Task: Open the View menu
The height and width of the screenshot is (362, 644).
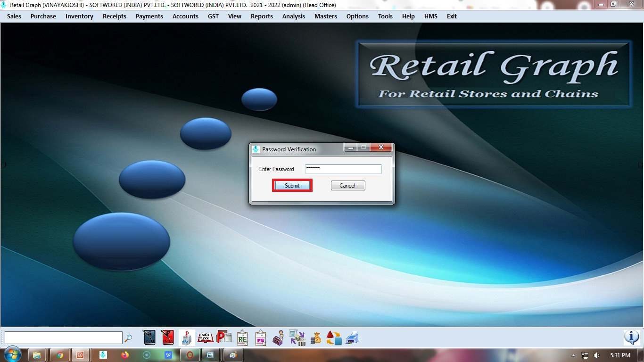Action: 235,16
